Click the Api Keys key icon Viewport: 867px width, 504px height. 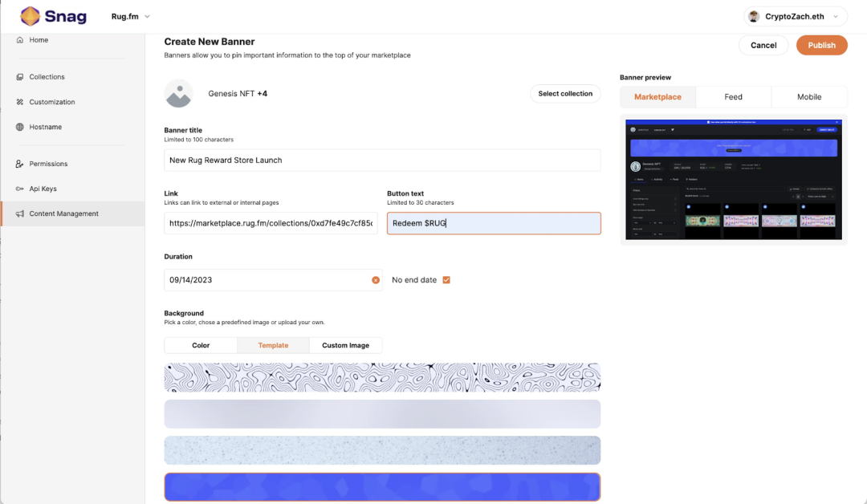pos(20,189)
